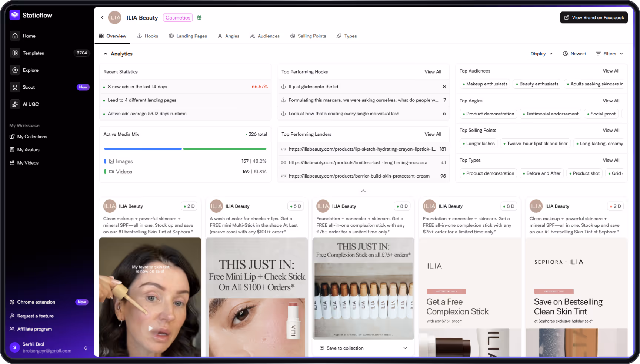Click the anchor icon beside 'Look at how' hook

(283, 114)
